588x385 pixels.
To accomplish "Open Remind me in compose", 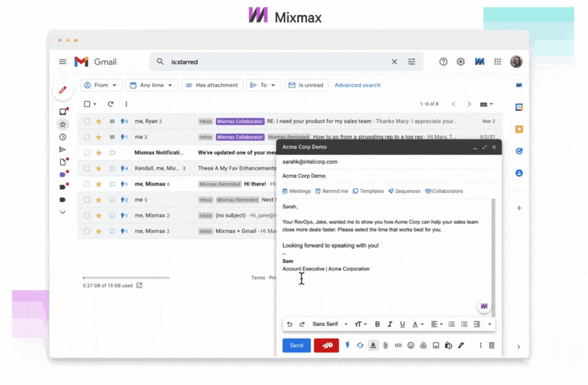I will [x=331, y=191].
